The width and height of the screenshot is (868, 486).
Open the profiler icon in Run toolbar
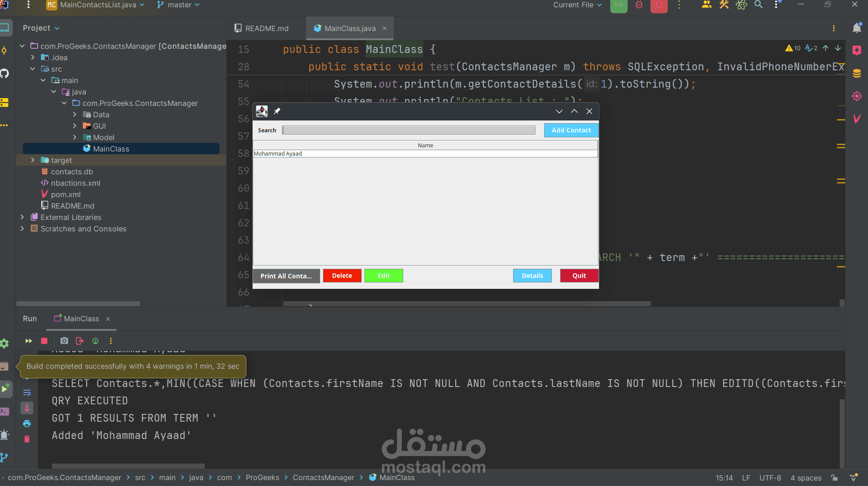click(95, 341)
